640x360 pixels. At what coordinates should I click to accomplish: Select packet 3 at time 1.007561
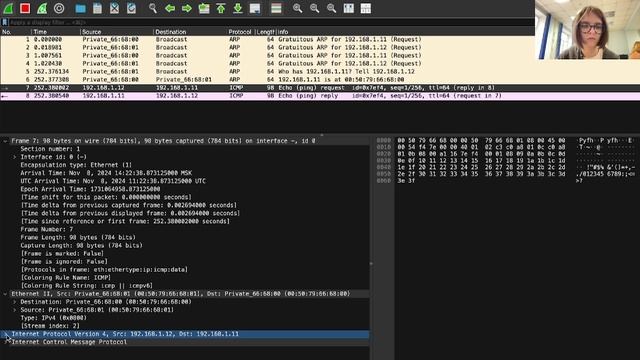(x=267, y=56)
